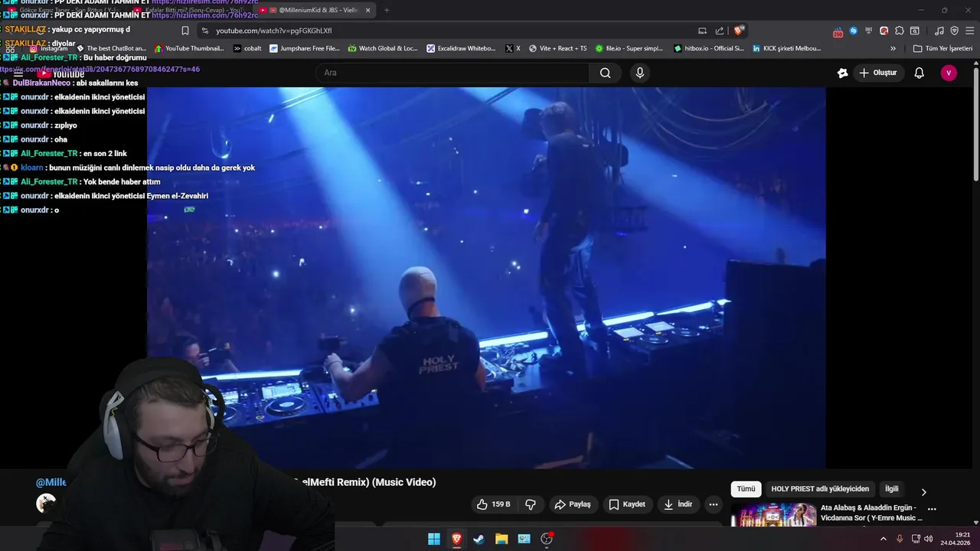This screenshot has width=980, height=551.
Task: Click the YouTube search magnifier button
Action: (606, 73)
